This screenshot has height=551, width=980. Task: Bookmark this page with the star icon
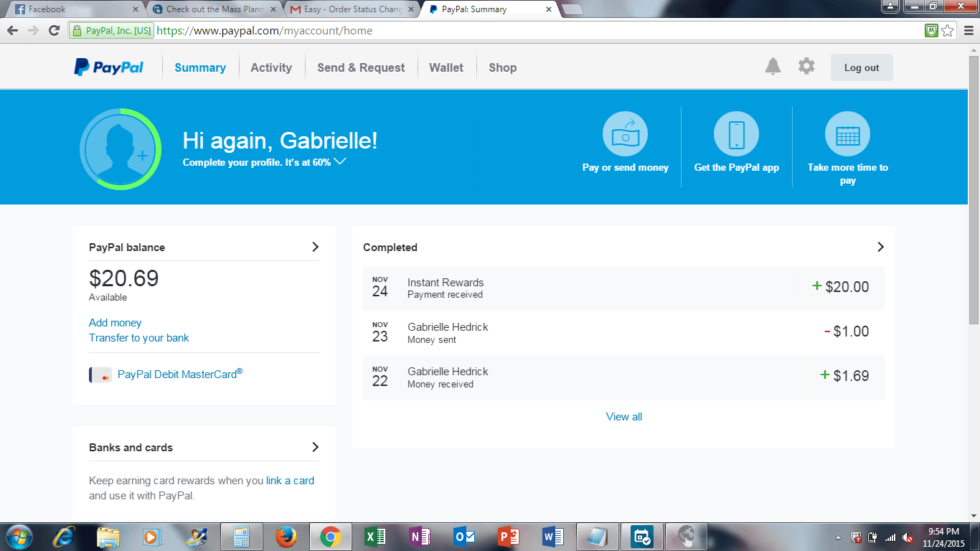[948, 31]
